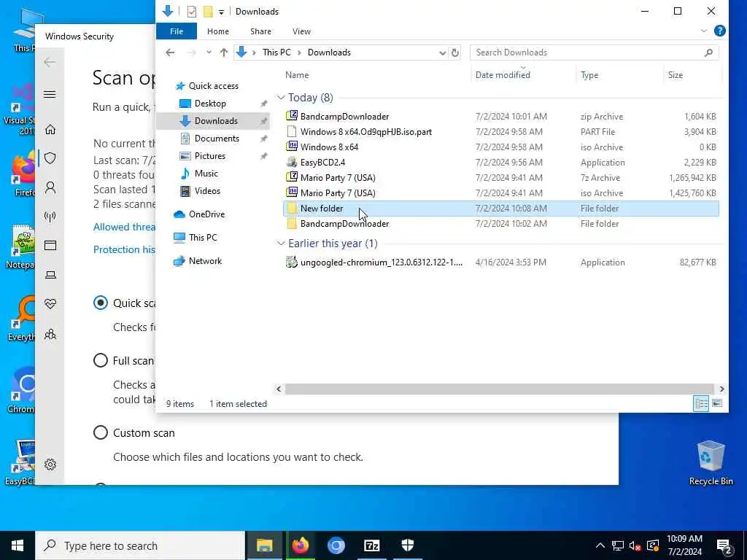Open the View ribbon tab
The width and height of the screenshot is (747, 560).
pyautogui.click(x=301, y=31)
